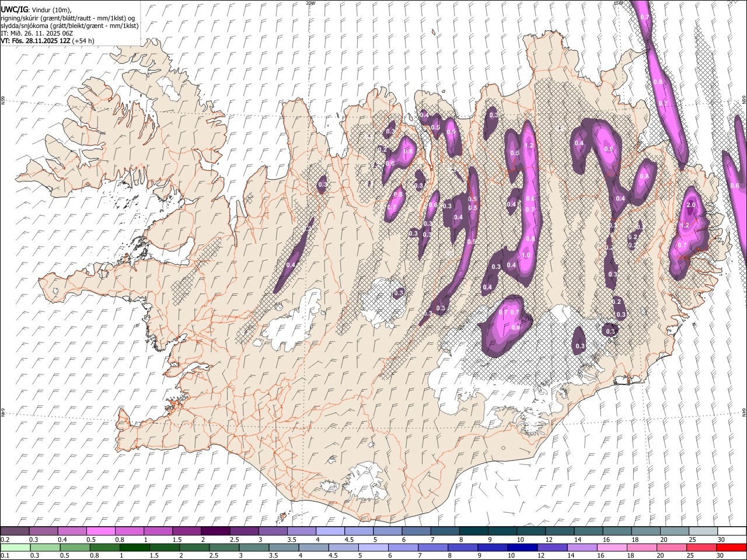
Task: Click the crimson 25 rain scale swatch
Action: coord(701,547)
